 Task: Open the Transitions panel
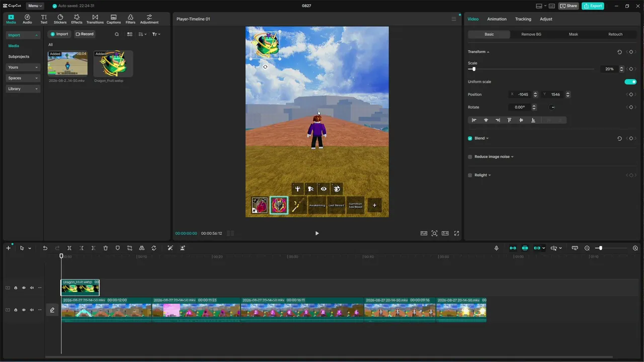[x=95, y=19]
